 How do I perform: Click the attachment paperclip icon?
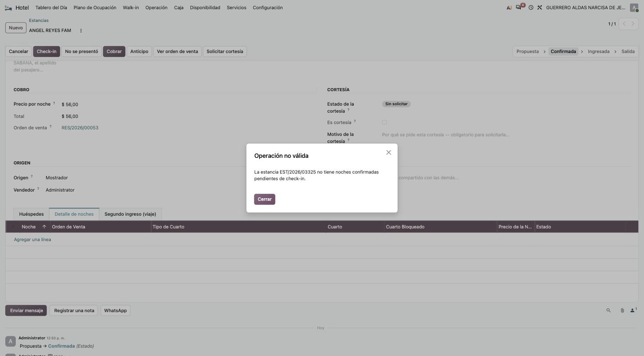coord(622,310)
